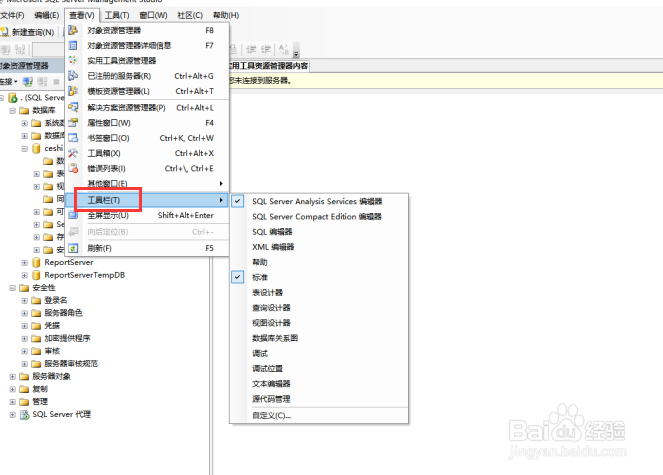The height and width of the screenshot is (475, 663).
Task: Select the 实用工具资源管理器内容 tab
Action: coord(268,66)
